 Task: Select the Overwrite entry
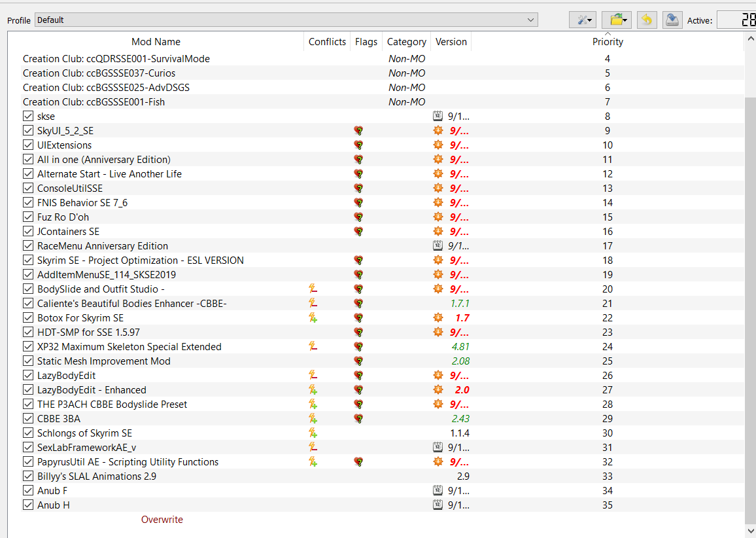pos(162,520)
